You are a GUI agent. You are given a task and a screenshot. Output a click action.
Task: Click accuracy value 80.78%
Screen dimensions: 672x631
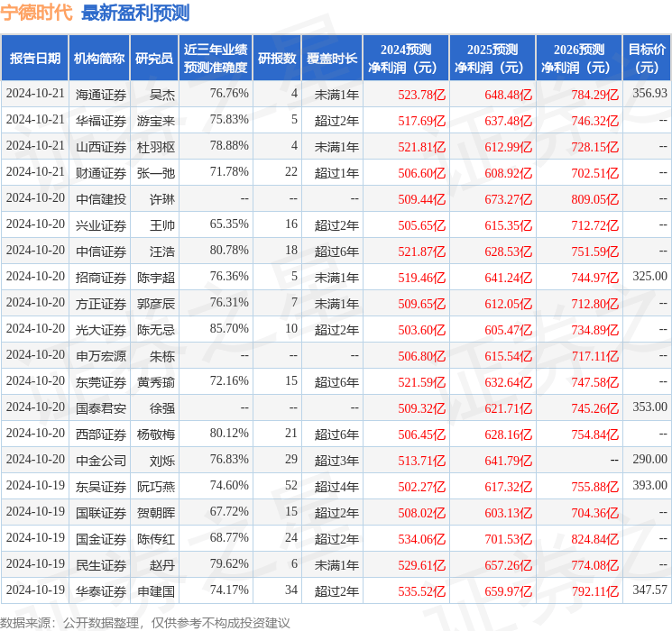229,250
